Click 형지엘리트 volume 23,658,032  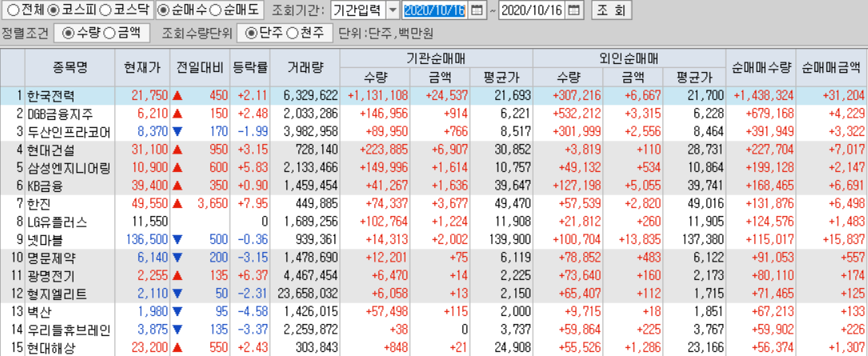tap(306, 294)
